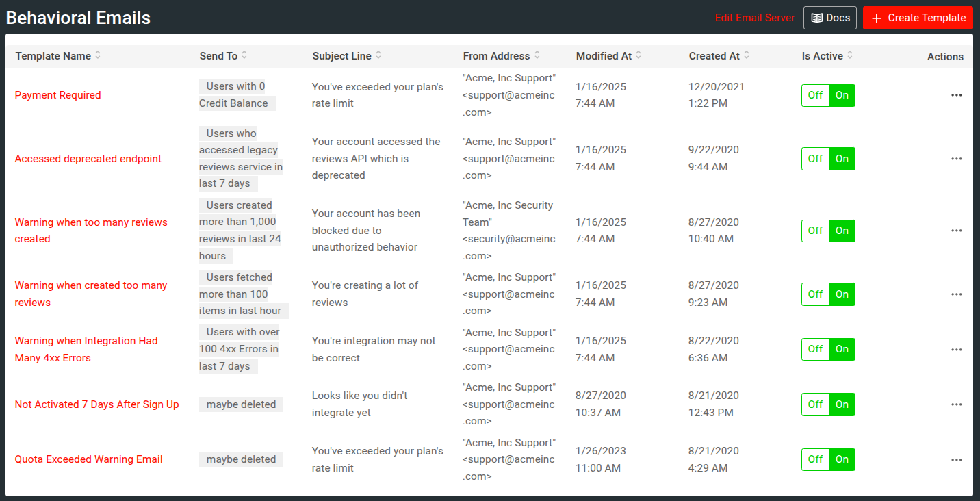Sort the Is Active column
The image size is (980, 501).
850,55
